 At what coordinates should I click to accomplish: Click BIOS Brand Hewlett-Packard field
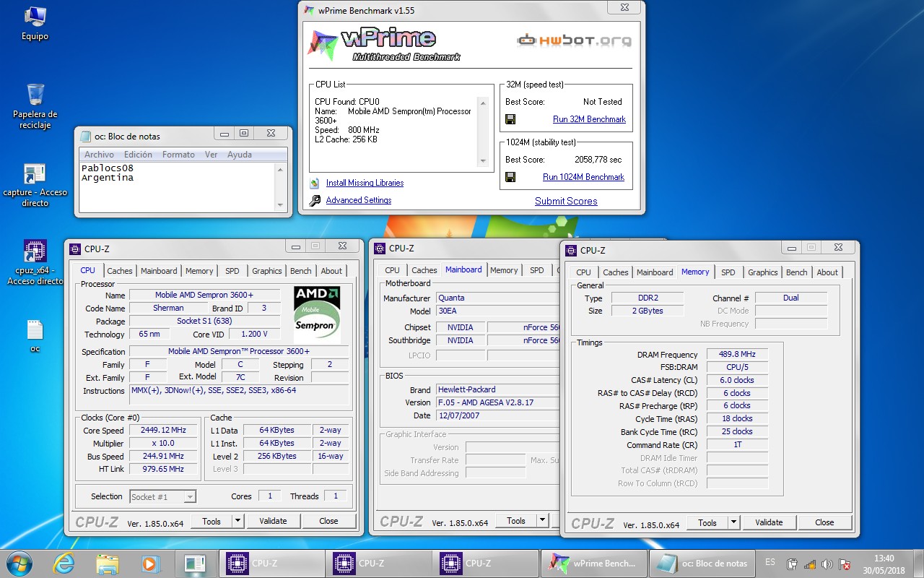pyautogui.click(x=497, y=389)
